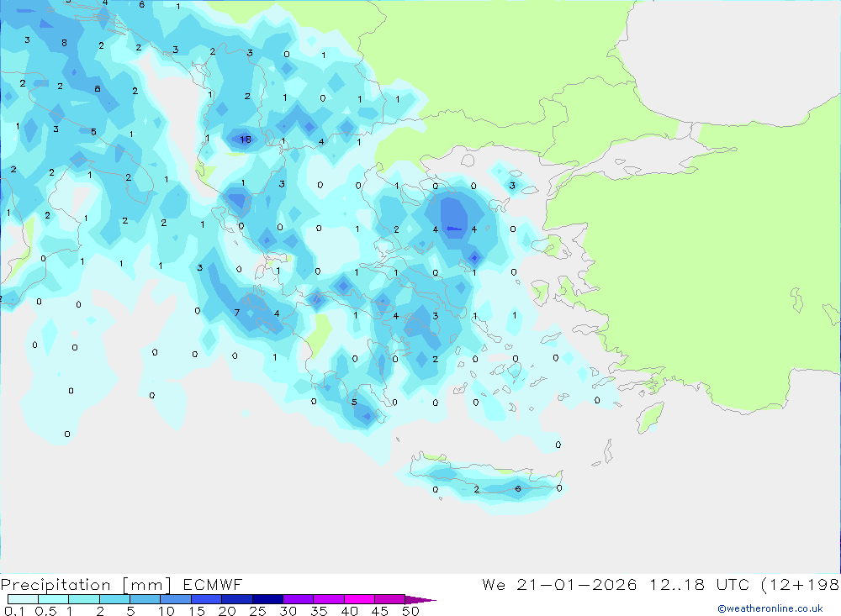
Task: Click the "ECMWF" model label
Action: (213, 584)
